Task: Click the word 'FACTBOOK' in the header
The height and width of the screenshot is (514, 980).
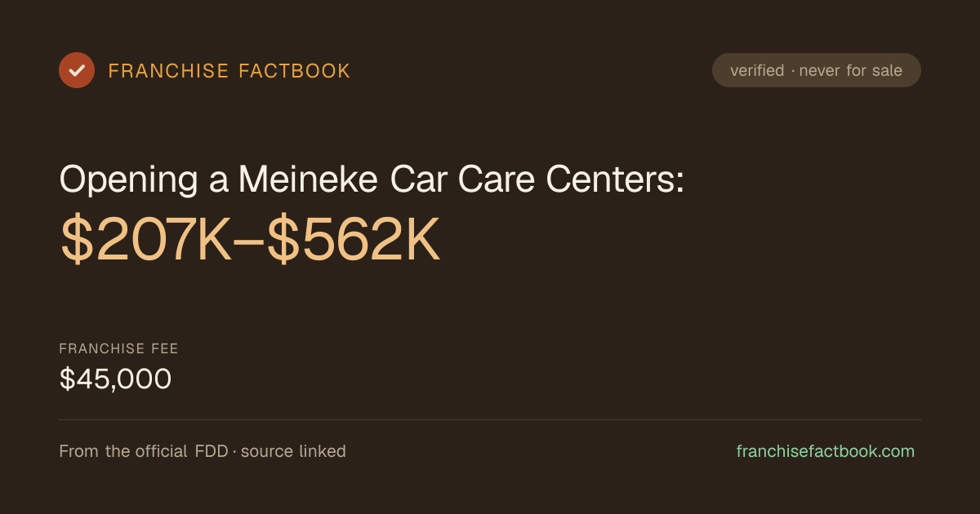Action: coord(295,71)
